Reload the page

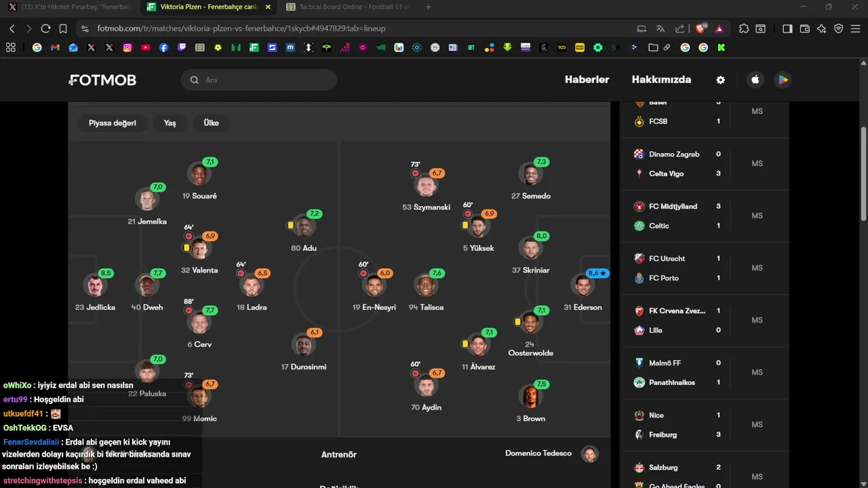[45, 28]
